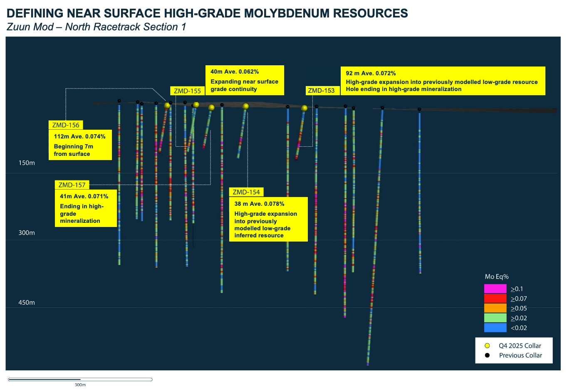Viewport: 567px width, 392px height.
Task: Click the 450m depth label
Action: pos(27,303)
